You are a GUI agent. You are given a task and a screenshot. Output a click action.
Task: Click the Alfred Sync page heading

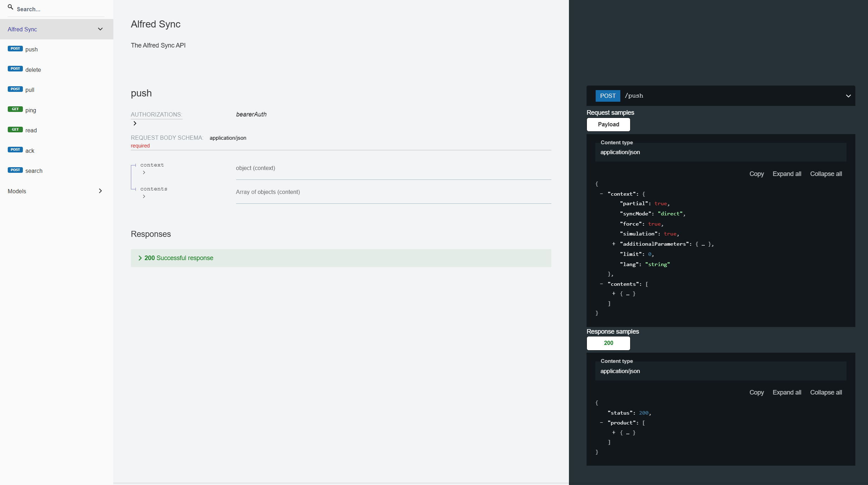156,24
